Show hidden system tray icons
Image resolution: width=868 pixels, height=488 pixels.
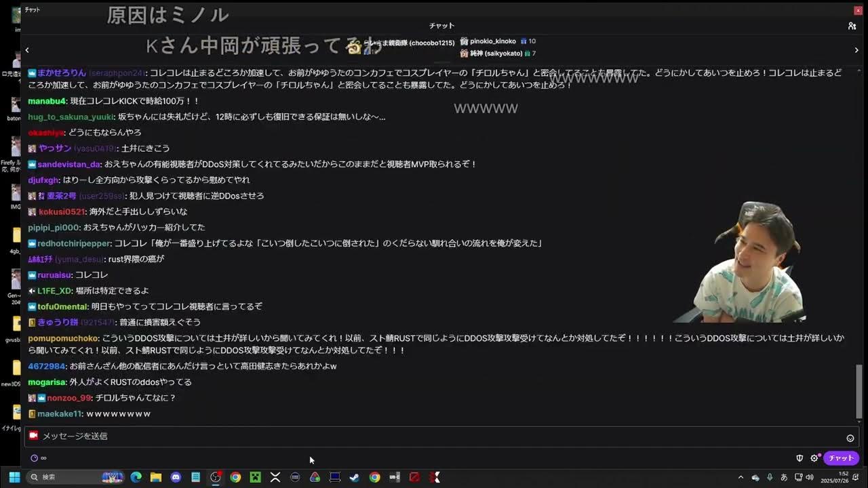(x=741, y=477)
